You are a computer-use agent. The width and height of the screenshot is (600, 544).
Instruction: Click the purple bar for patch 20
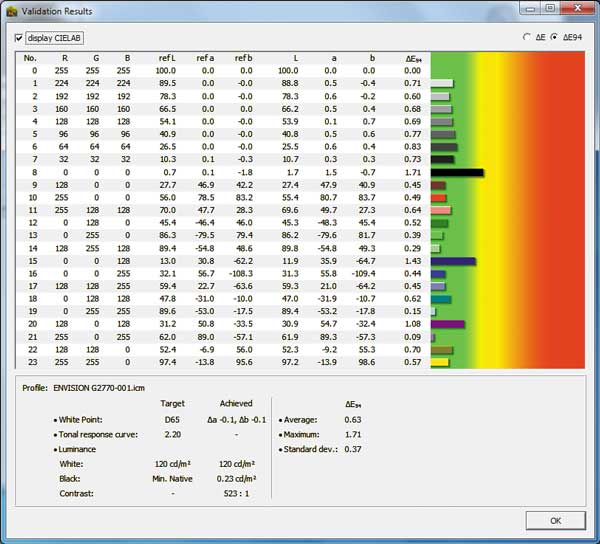click(x=447, y=325)
